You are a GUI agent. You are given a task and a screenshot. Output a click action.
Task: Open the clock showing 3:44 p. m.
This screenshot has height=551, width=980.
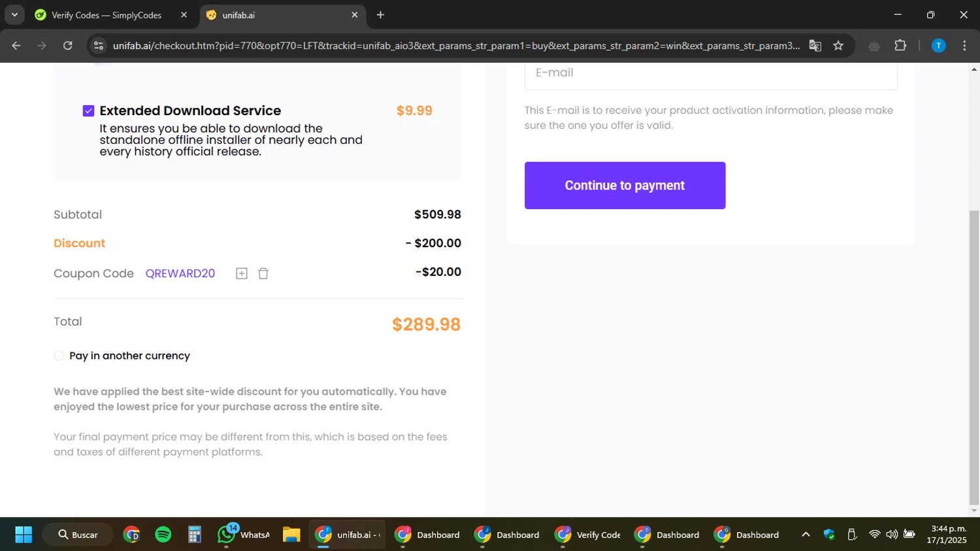click(947, 535)
